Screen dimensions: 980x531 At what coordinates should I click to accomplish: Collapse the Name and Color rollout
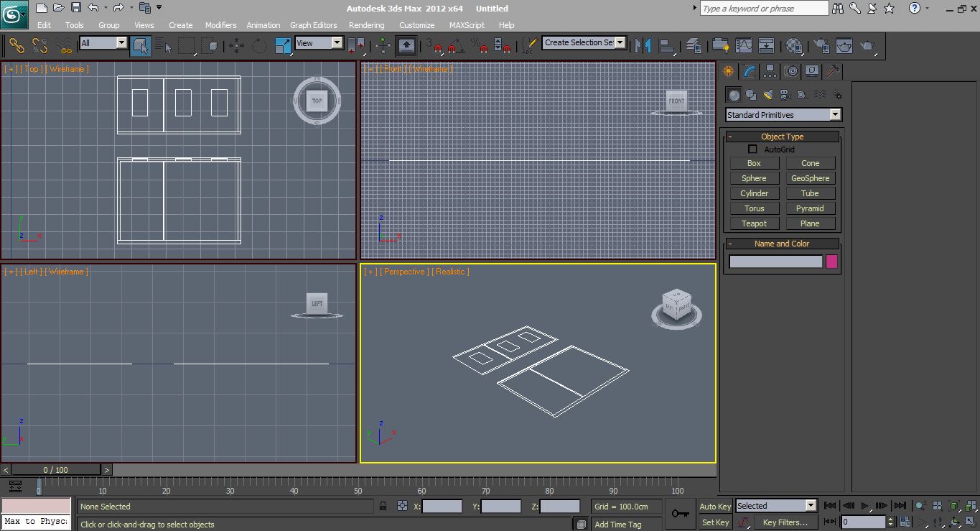click(x=782, y=244)
